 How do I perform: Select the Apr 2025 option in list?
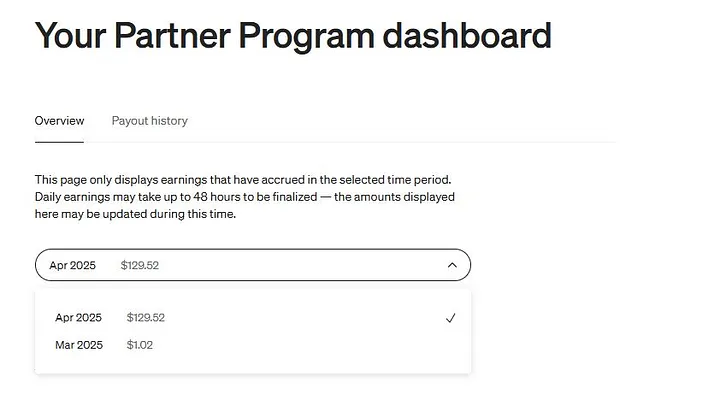253,318
